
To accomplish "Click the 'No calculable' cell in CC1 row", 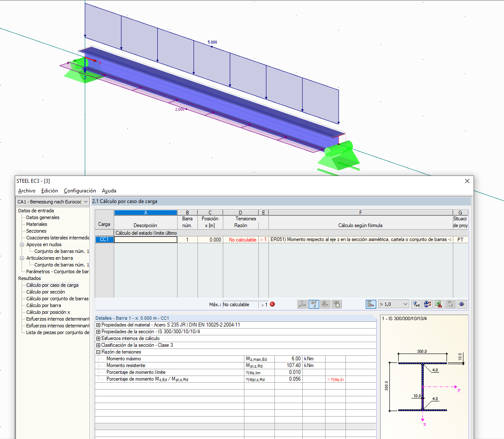I will [241, 240].
